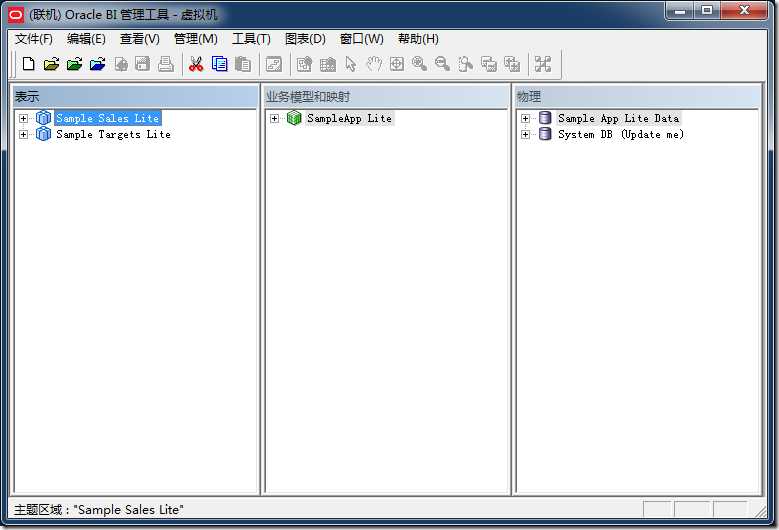This screenshot has width=779, height=530.
Task: Select the arrow pointer tool
Action: 351,64
